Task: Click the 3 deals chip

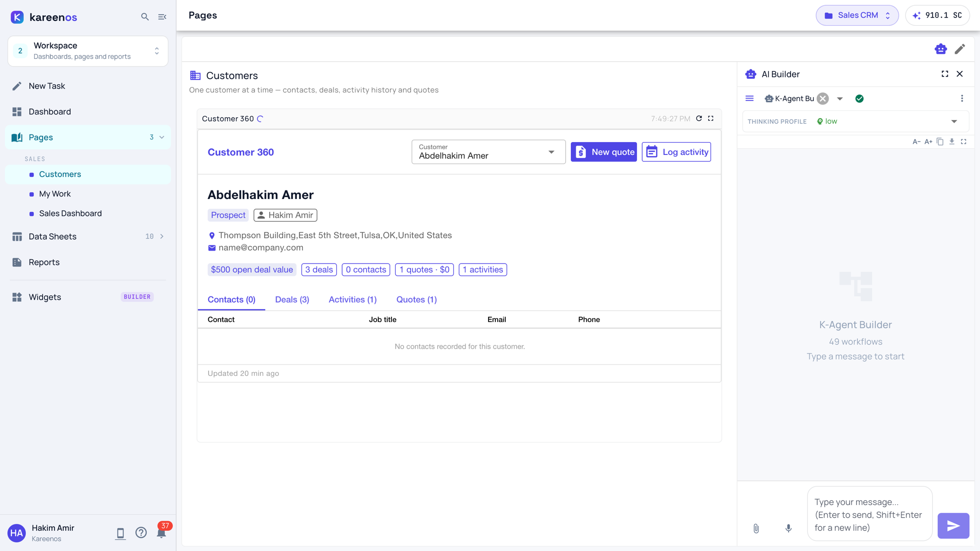Action: pos(319,270)
